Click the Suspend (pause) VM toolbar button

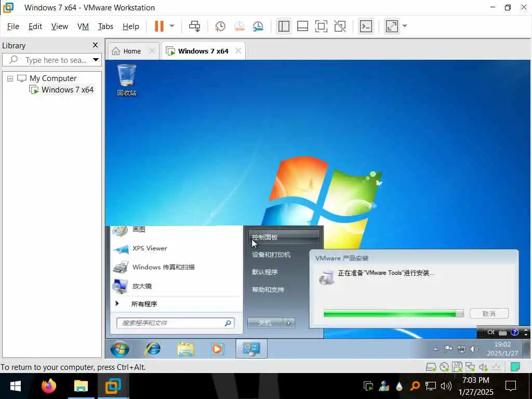pos(159,26)
